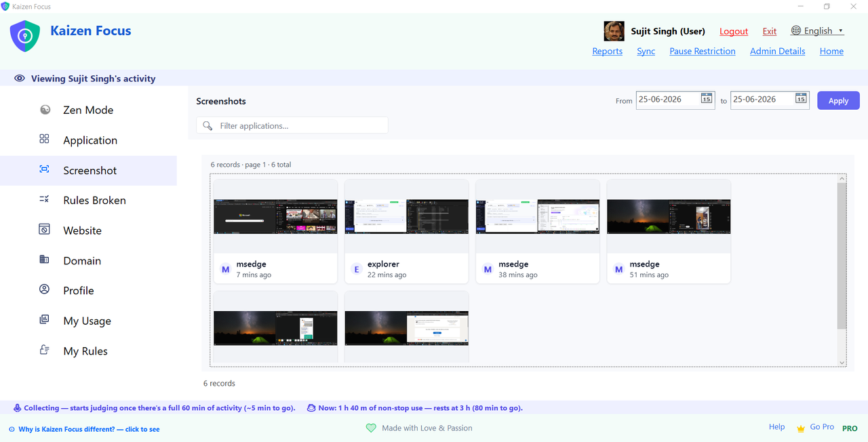
Task: Open the Profile section
Action: (x=88, y=290)
